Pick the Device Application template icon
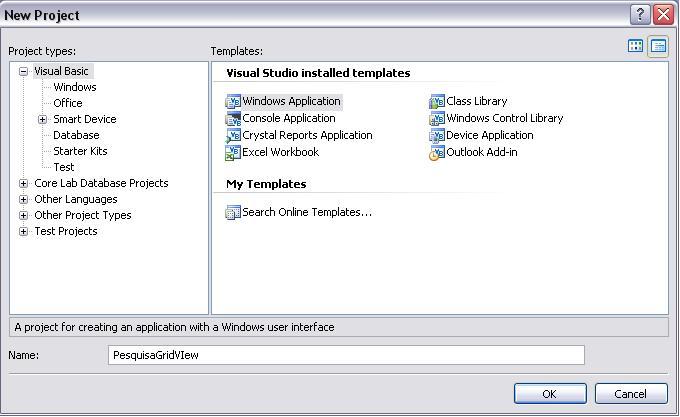 [437, 135]
